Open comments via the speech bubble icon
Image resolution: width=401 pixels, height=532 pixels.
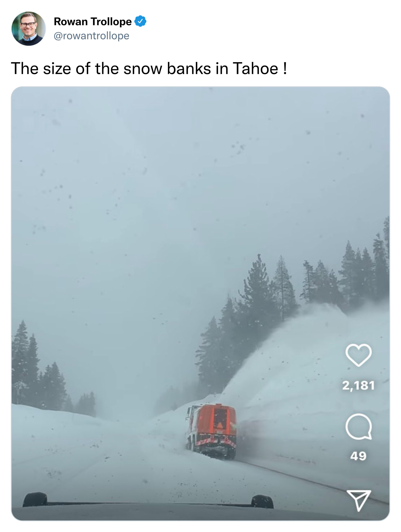click(x=359, y=427)
